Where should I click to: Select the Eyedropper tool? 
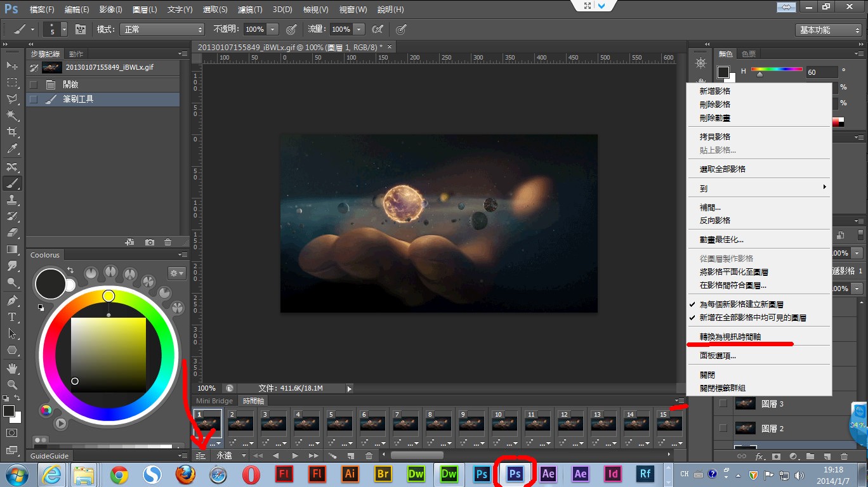pos(12,149)
